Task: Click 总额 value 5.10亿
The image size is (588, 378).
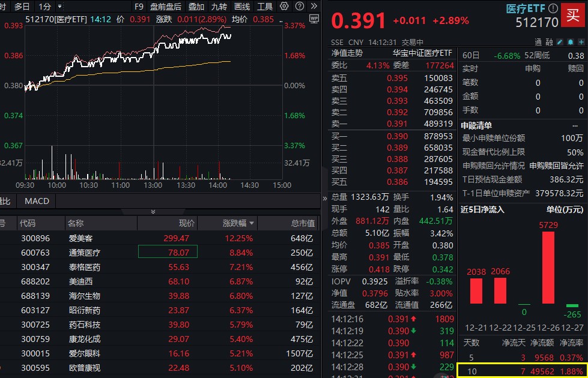Action: click(x=377, y=233)
